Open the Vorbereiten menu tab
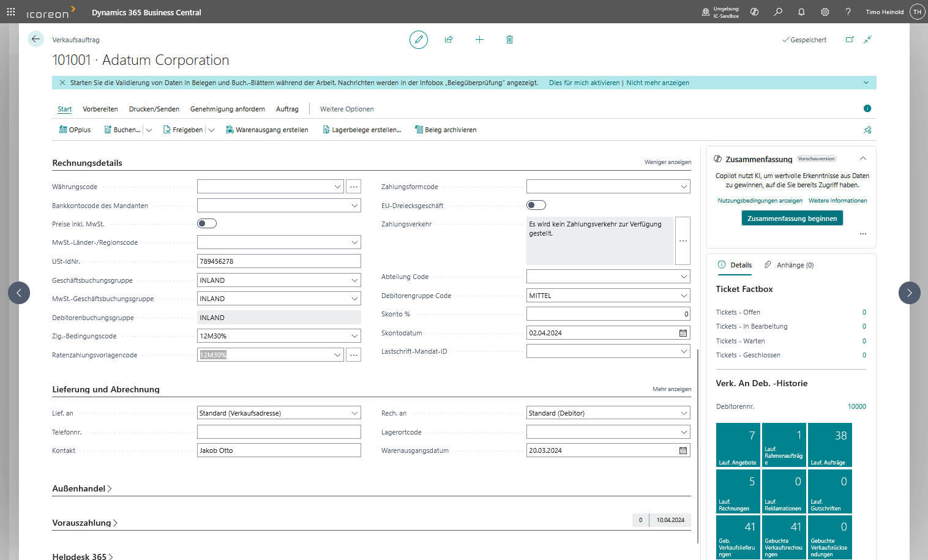Image resolution: width=928 pixels, height=560 pixels. (100, 109)
